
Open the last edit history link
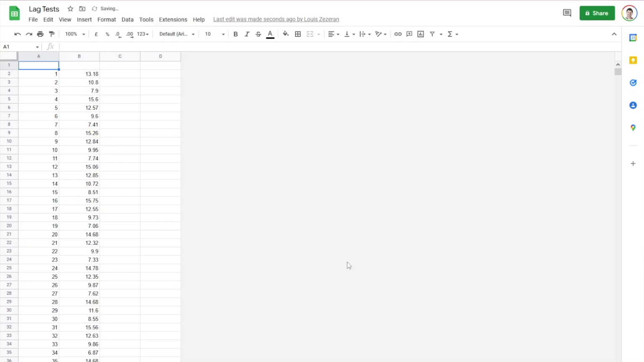click(x=276, y=19)
